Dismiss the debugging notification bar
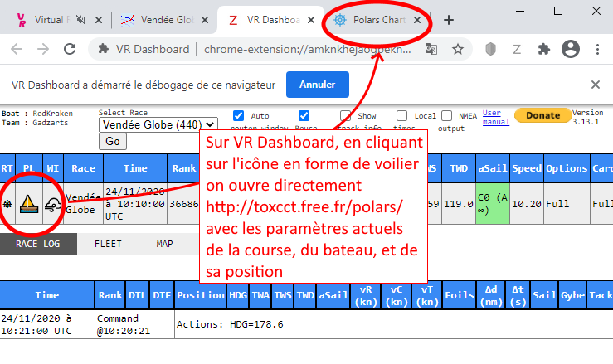613x364 pixels. point(595,85)
